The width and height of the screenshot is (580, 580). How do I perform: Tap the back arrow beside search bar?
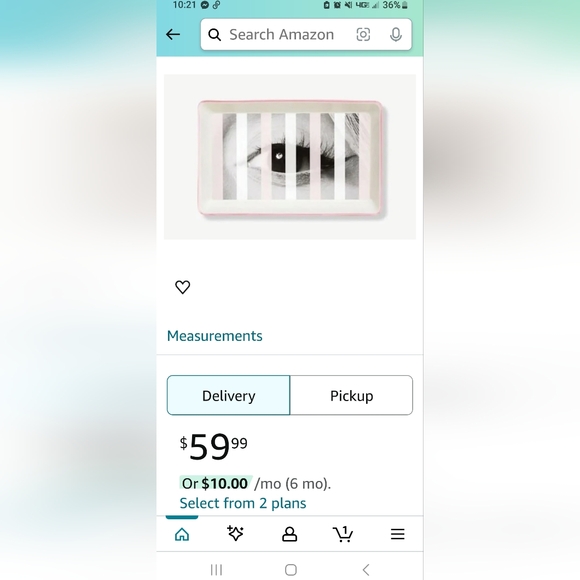pos(173,34)
